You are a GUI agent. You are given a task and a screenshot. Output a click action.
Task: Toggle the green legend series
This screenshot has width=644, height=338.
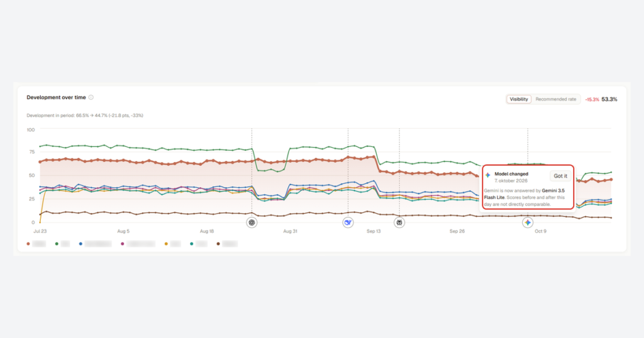(x=62, y=244)
